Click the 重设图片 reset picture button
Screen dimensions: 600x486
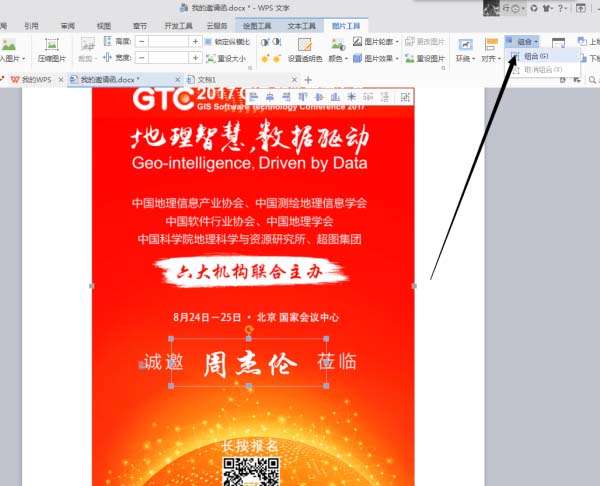425,58
